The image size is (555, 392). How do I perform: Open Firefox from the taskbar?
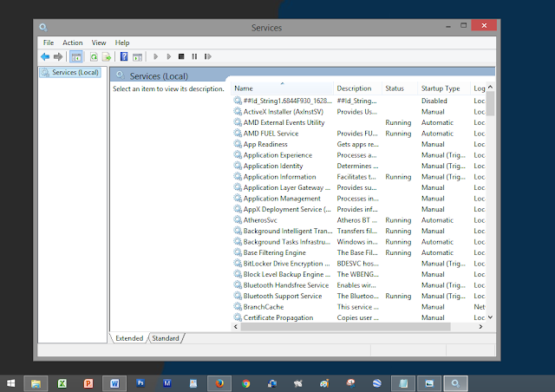(x=219, y=383)
